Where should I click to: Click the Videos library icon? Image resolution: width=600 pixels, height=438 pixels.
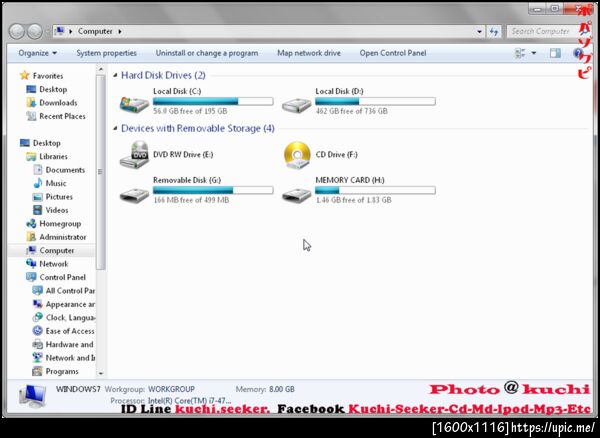pos(38,210)
